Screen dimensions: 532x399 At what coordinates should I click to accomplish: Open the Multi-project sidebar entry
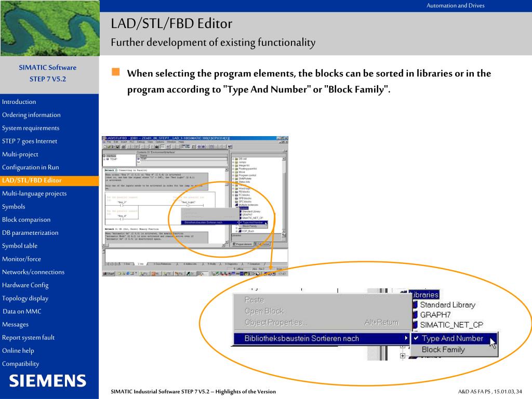click(20, 154)
